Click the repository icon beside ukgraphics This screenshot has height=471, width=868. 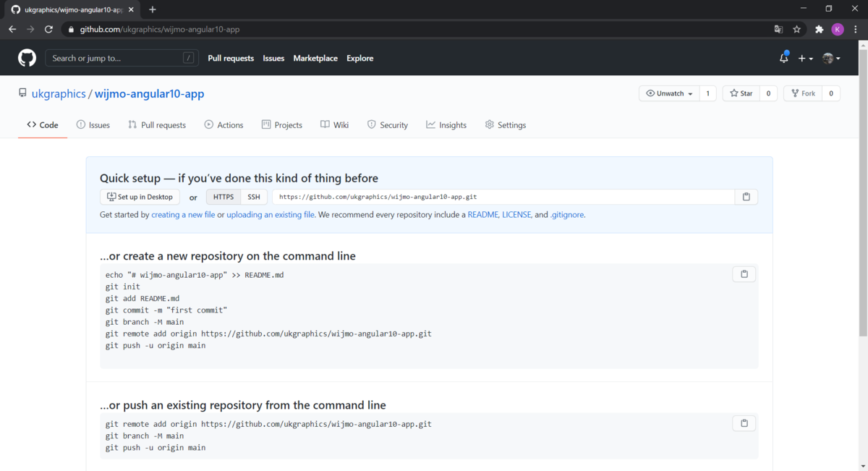22,93
